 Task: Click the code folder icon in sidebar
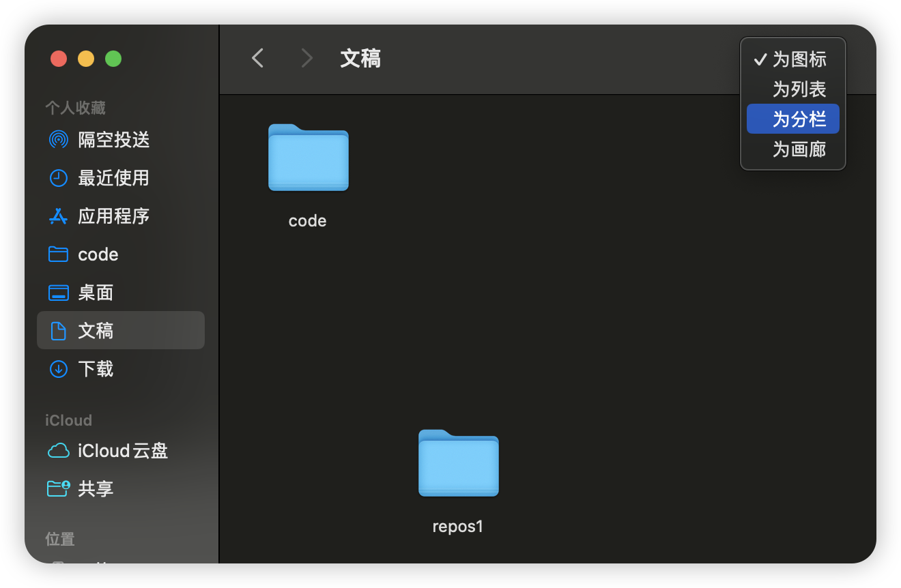click(59, 254)
